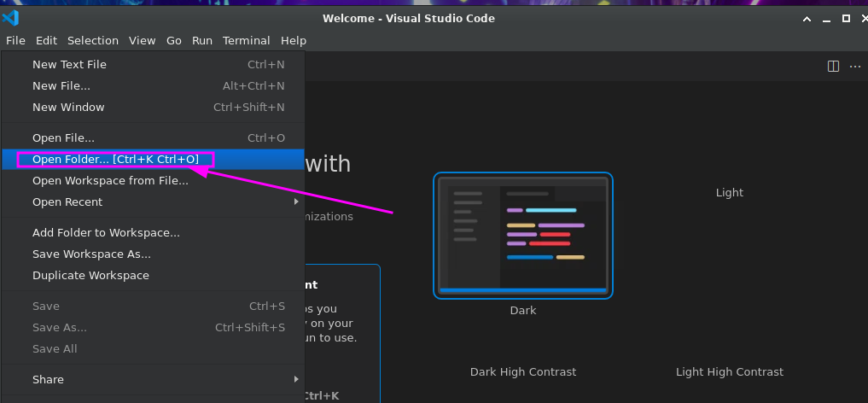868x403 pixels.
Task: Click Open Workspace from File...
Action: click(110, 180)
